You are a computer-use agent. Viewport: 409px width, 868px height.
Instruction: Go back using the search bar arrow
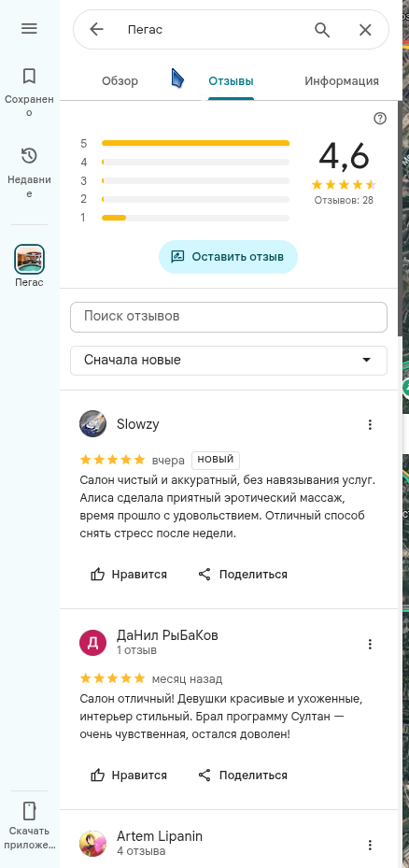point(97,29)
